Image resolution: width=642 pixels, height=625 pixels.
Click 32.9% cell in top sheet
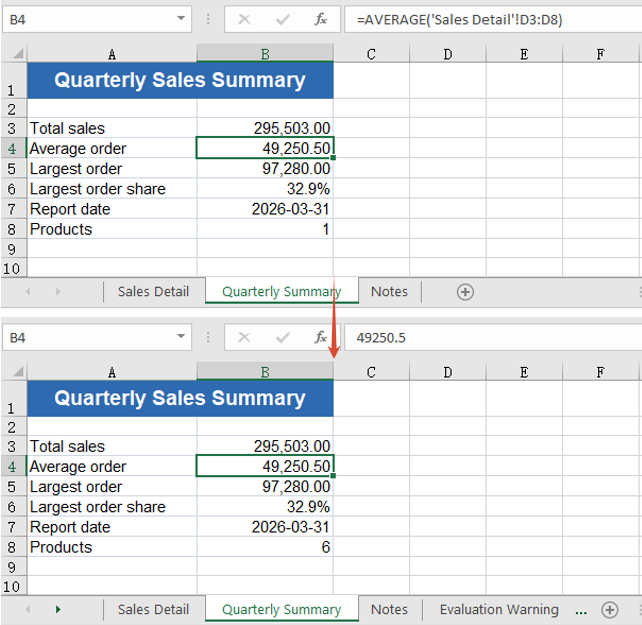265,188
